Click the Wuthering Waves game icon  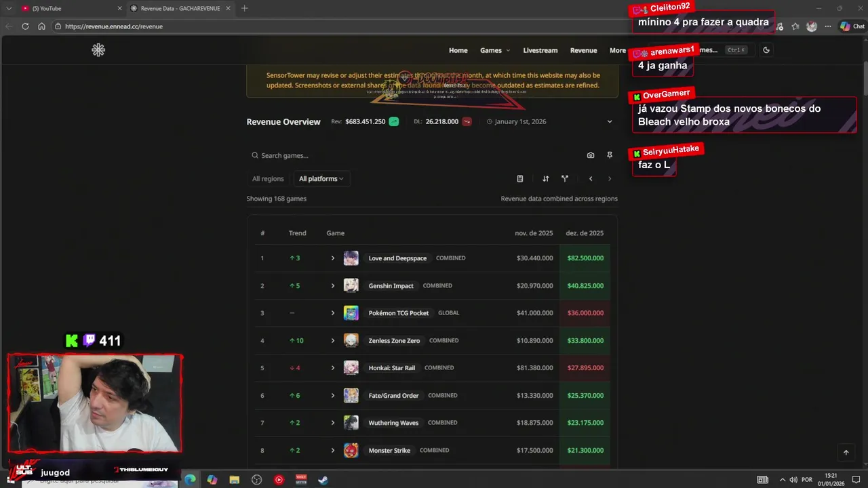point(351,423)
